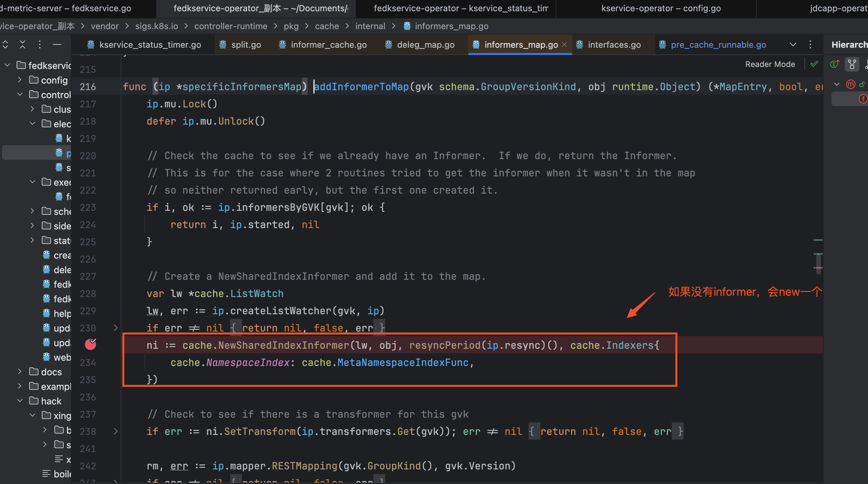868x484 pixels.
Task: Click controller-runtime in the breadcrumb path
Action: tap(230, 26)
